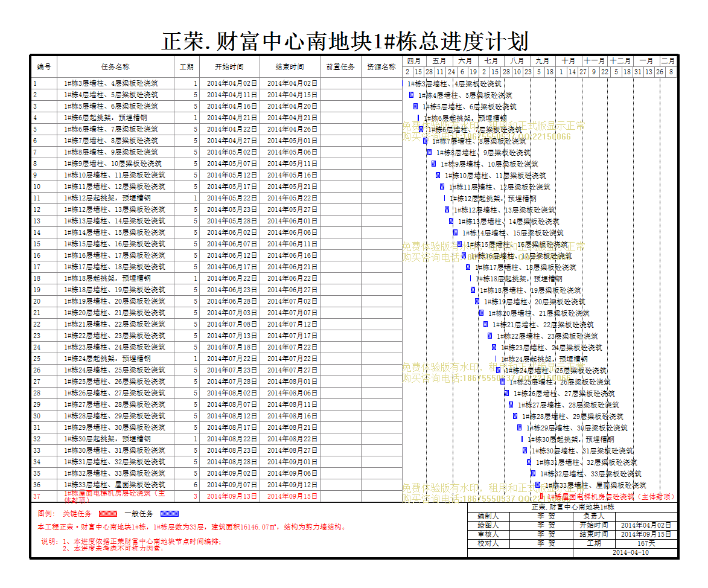Click task name 1#栋18层起挑架,预埋槽钢 in the table
708x588 pixels.
(107, 279)
